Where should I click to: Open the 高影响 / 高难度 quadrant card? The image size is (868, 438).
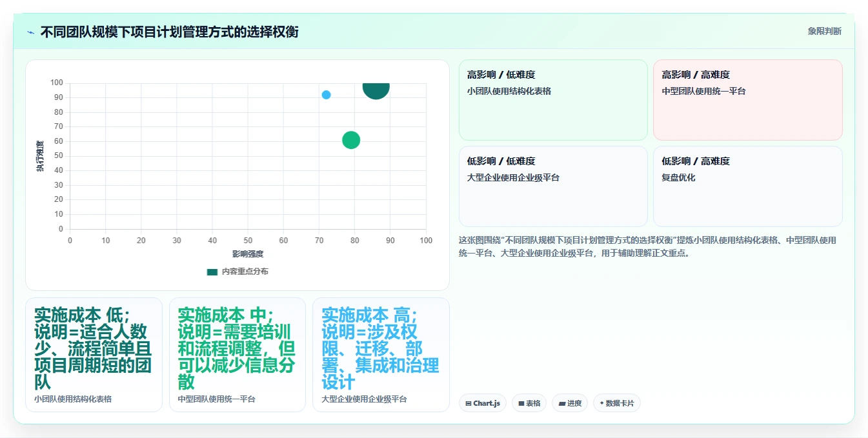click(747, 100)
